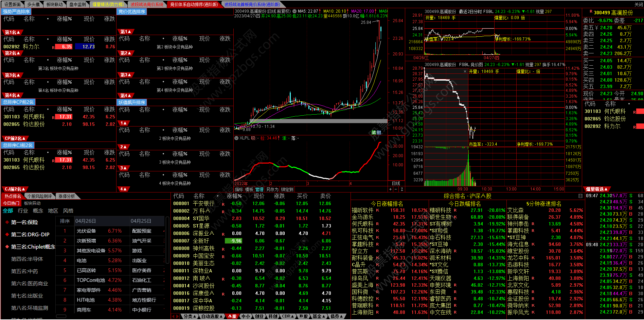Expand the 第3名 tab in 强势严选排序
Image resolution: width=644 pixels, height=320 pixels.
click(x=12, y=75)
